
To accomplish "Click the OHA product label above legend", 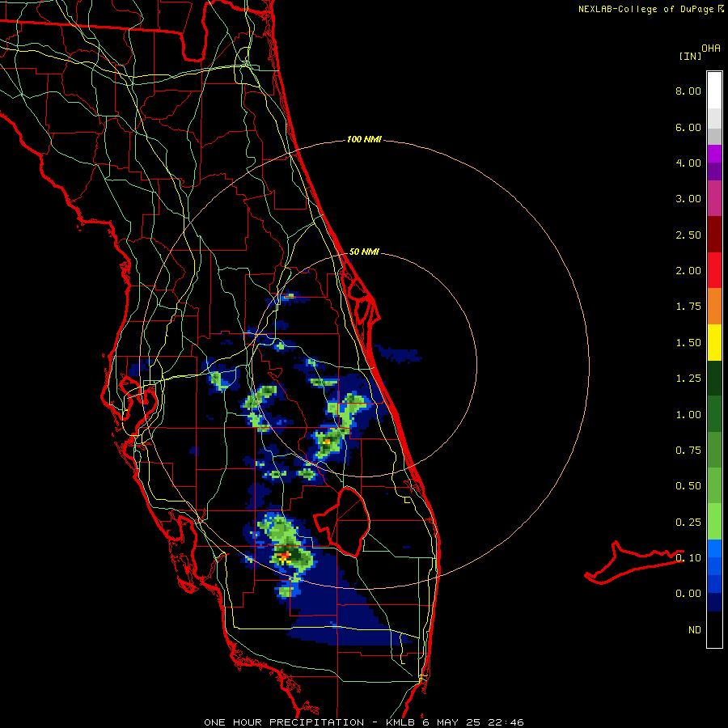I will (x=711, y=49).
